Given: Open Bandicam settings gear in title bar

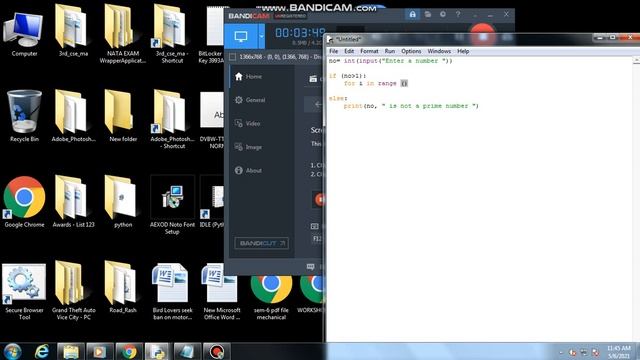Looking at the screenshot, I should 443,15.
